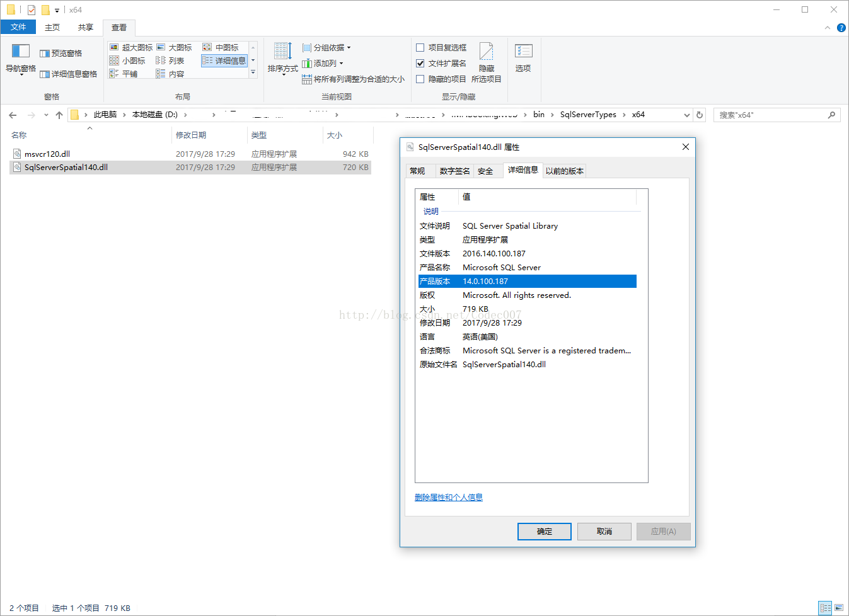
Task: Click Remove Properties and Personal Information link
Action: [449, 498]
